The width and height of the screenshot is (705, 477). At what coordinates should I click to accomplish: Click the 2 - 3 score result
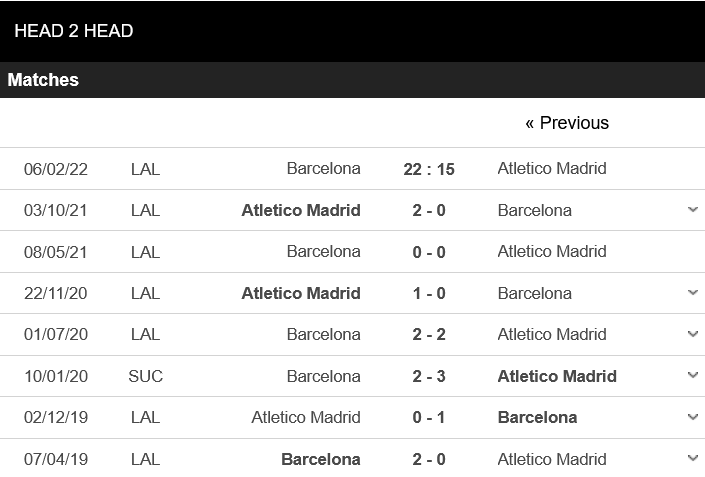click(429, 376)
